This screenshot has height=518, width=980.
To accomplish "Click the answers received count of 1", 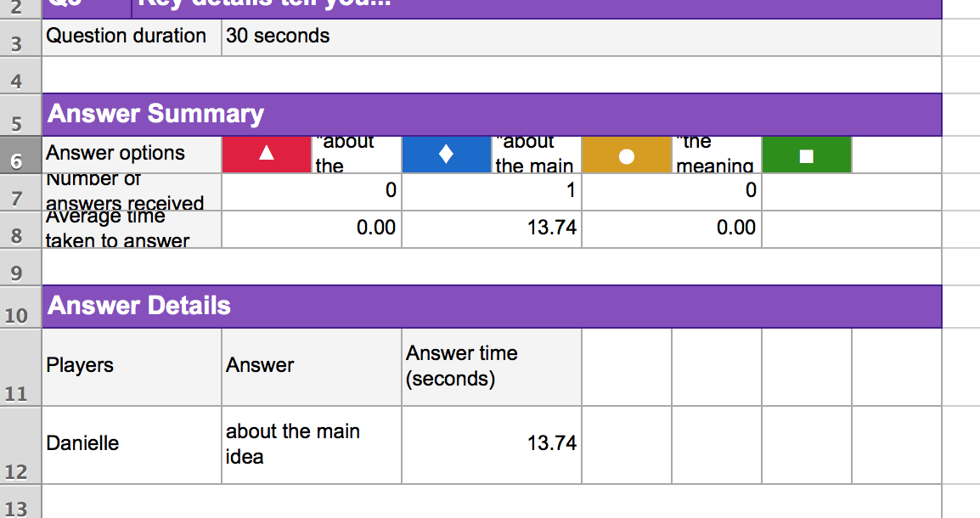I will point(491,192).
